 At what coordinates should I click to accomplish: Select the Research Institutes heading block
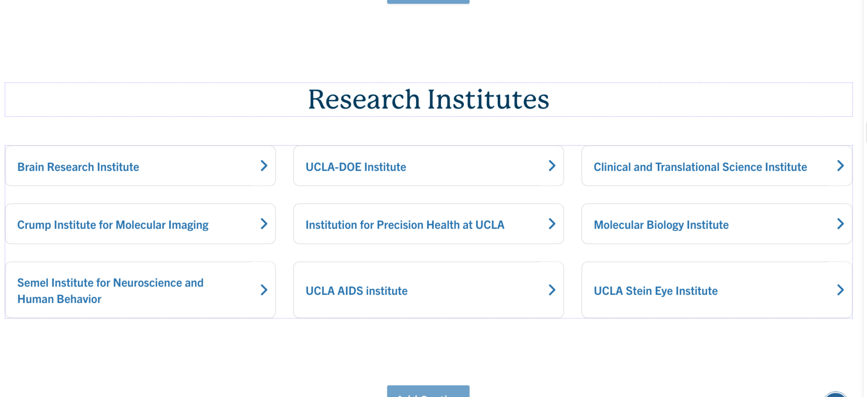(x=428, y=99)
